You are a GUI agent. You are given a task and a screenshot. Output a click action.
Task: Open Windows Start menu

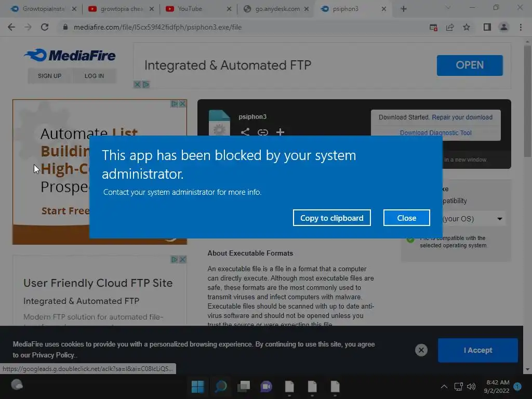click(198, 386)
